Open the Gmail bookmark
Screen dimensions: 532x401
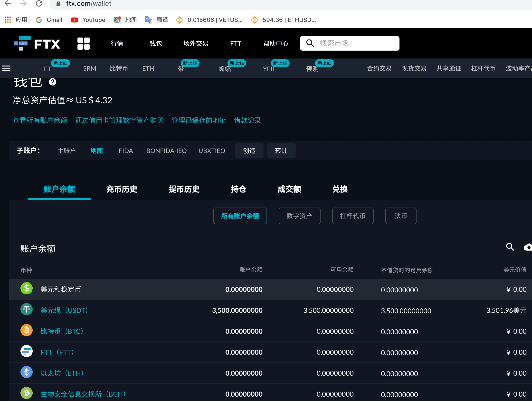point(49,20)
